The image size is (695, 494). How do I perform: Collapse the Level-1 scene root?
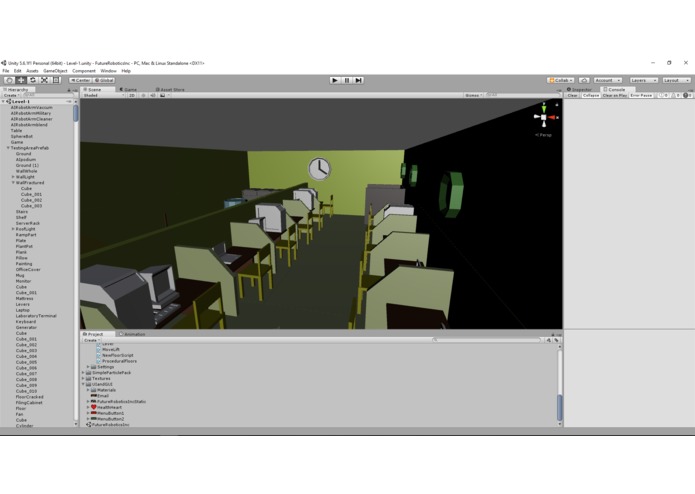(x=4, y=101)
